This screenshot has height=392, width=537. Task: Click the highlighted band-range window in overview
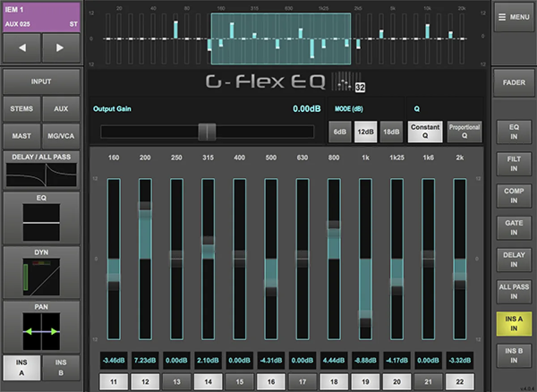(x=281, y=38)
